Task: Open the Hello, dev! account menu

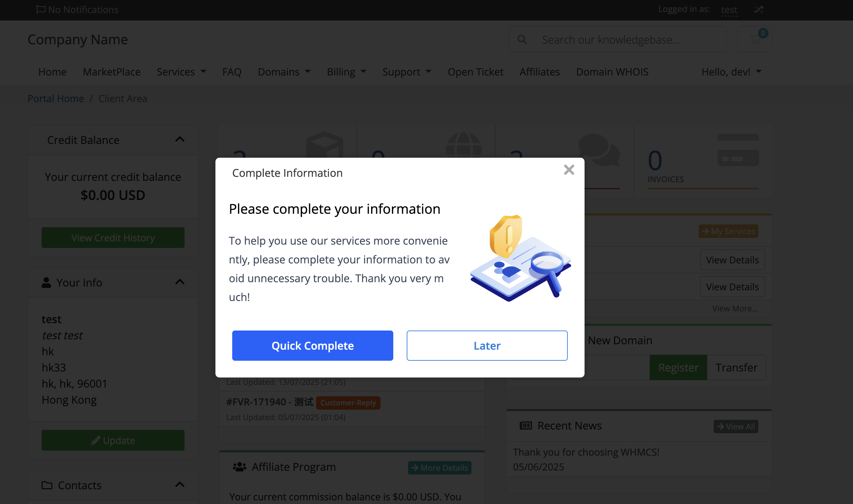Action: 732,72
